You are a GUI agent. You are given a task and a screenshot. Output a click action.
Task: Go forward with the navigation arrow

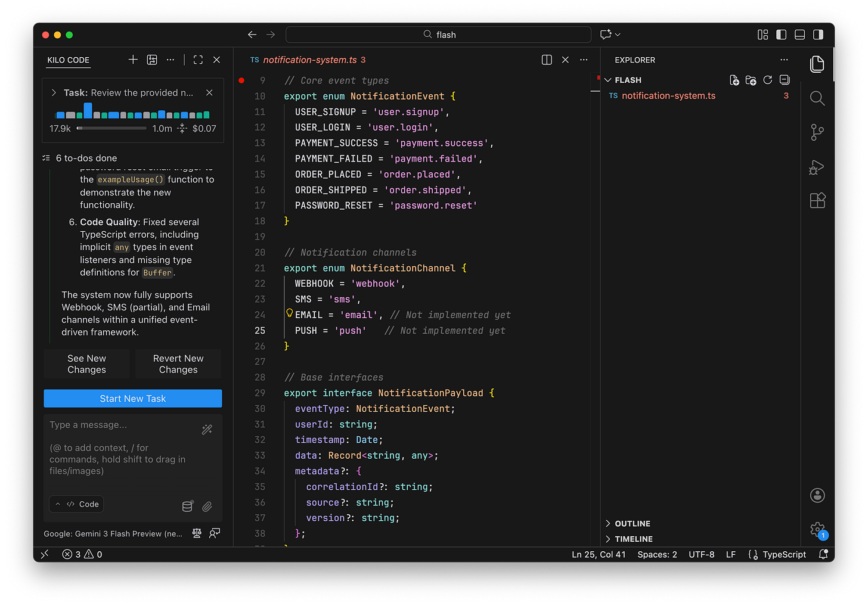pyautogui.click(x=271, y=35)
